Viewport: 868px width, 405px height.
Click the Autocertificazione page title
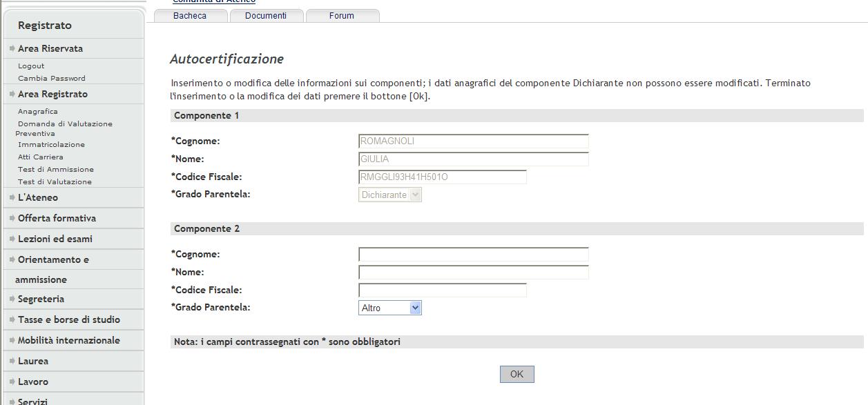tap(226, 59)
